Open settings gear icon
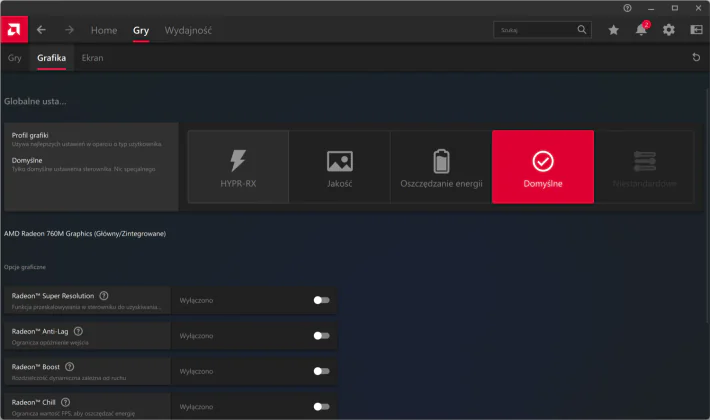 [669, 30]
